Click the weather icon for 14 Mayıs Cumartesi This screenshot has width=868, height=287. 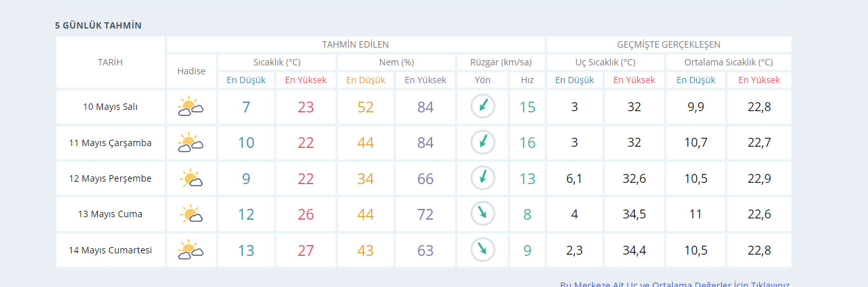click(x=191, y=250)
